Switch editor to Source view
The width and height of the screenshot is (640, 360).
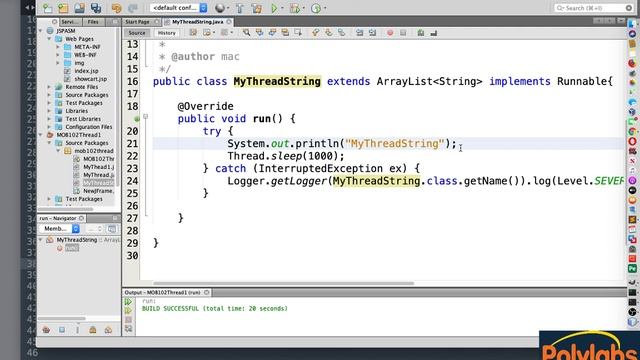[x=137, y=33]
